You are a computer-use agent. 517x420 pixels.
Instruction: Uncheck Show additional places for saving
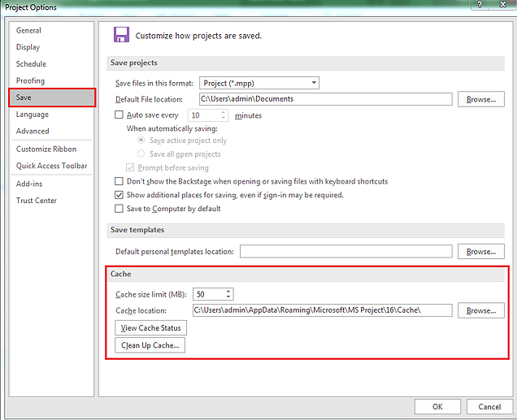pyautogui.click(x=119, y=195)
